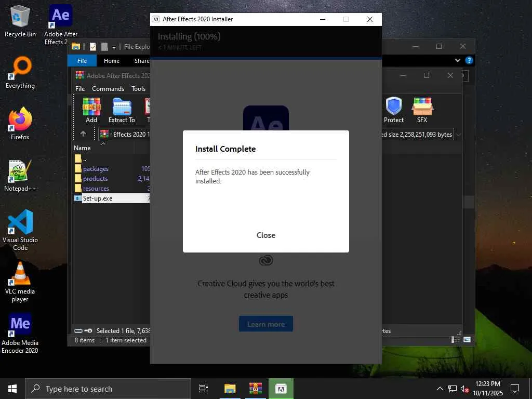The width and height of the screenshot is (532, 399).
Task: Switch Explorer to details view
Action: pos(454,340)
